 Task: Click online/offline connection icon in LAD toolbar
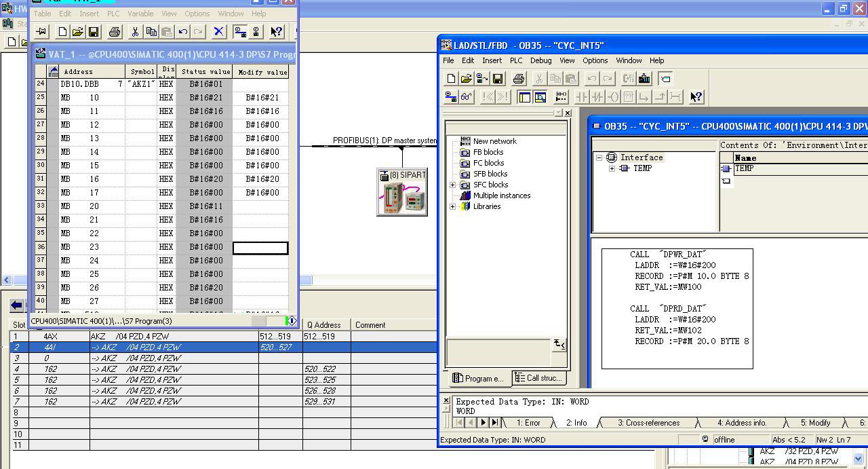click(x=451, y=97)
